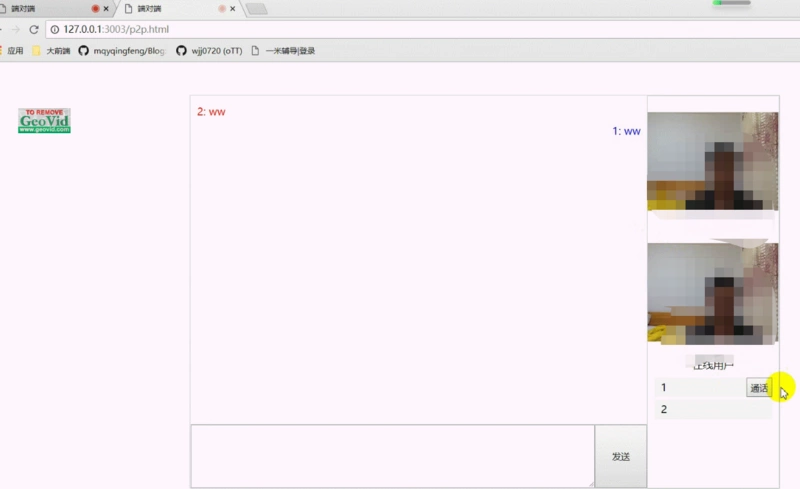Screen dimensions: 800x489
Task: Click the message text input area
Action: pos(392,456)
